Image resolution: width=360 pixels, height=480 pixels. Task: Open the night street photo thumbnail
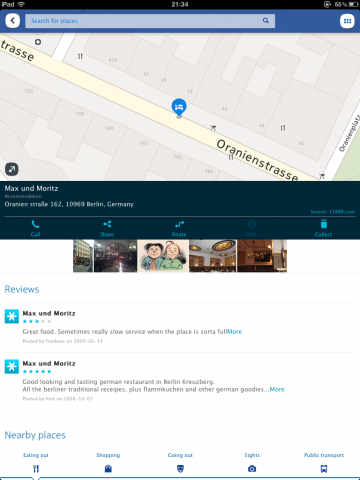[x=115, y=256]
